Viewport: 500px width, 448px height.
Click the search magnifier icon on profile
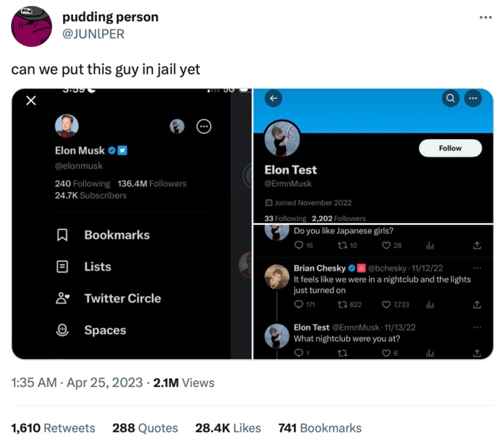pyautogui.click(x=450, y=98)
